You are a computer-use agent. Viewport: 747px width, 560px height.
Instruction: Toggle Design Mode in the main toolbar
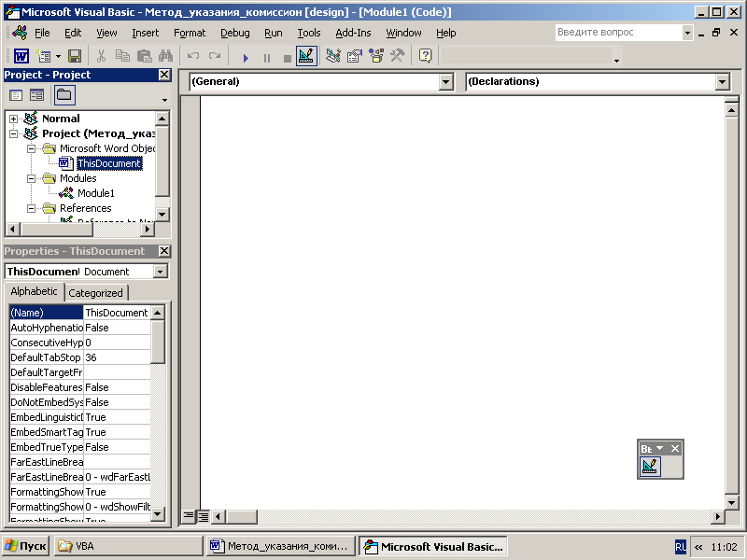[x=306, y=56]
